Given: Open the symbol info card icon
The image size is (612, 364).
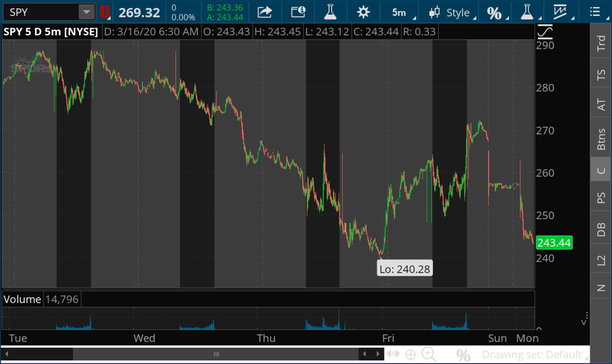Looking at the screenshot, I should coord(298,12).
